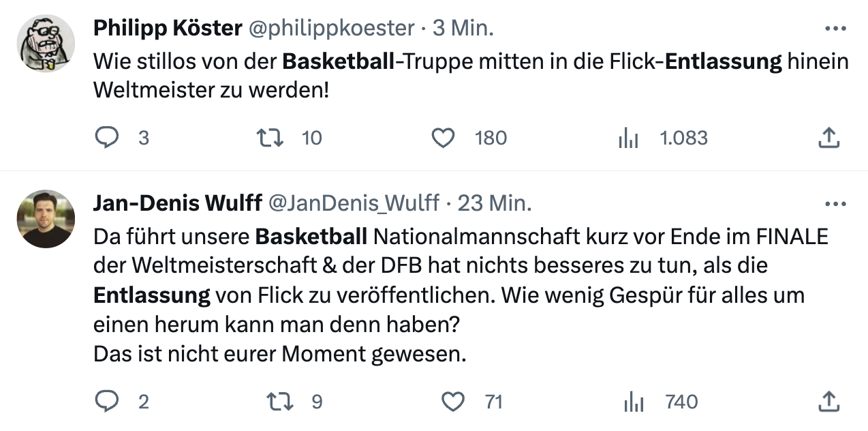Like Jan-Denis Wulff's tweet

(453, 402)
